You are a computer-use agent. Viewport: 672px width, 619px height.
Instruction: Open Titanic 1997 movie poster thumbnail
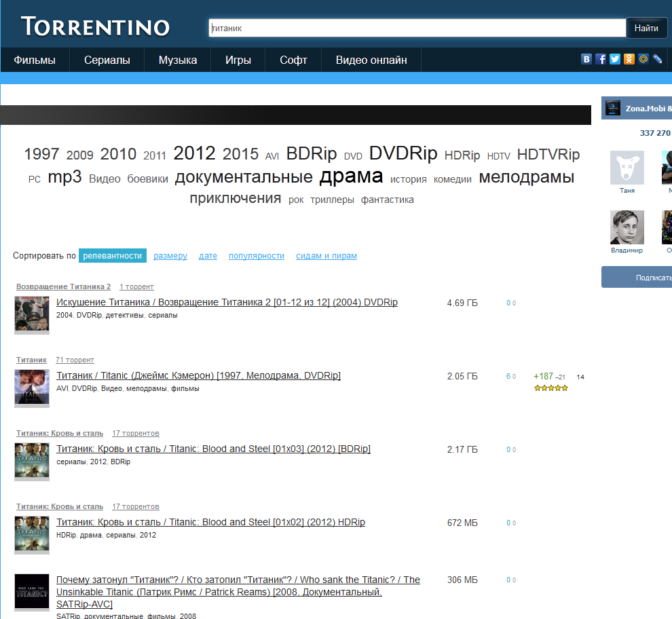32,388
